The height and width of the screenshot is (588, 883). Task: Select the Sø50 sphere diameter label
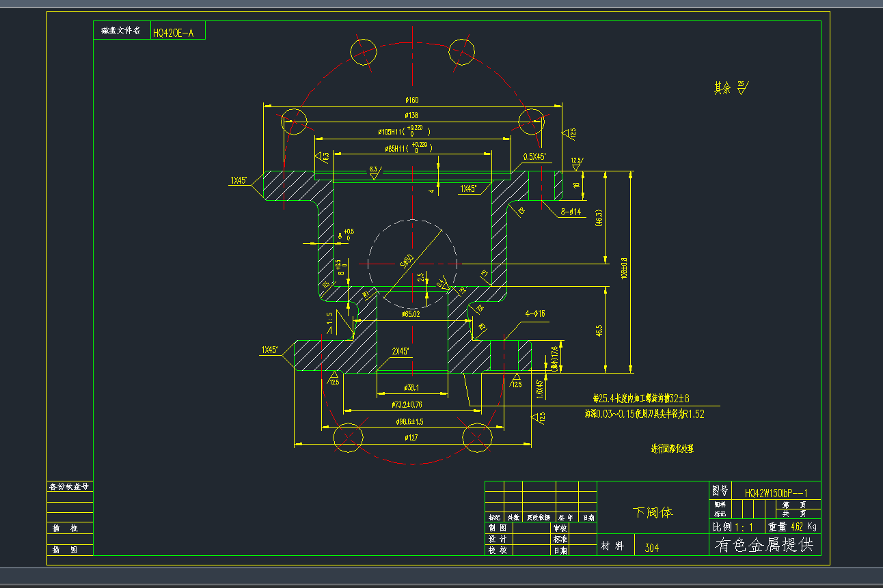(x=407, y=262)
